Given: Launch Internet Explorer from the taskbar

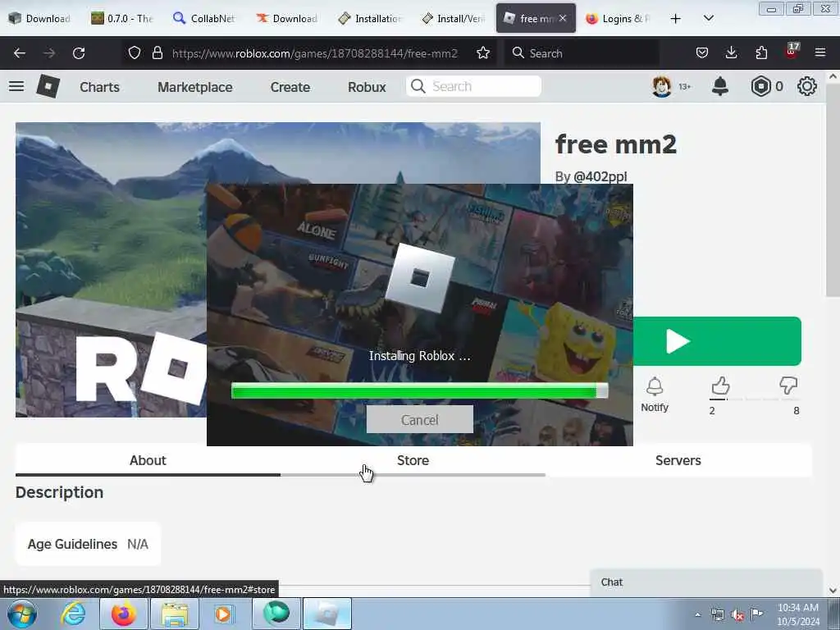Looking at the screenshot, I should point(73,614).
